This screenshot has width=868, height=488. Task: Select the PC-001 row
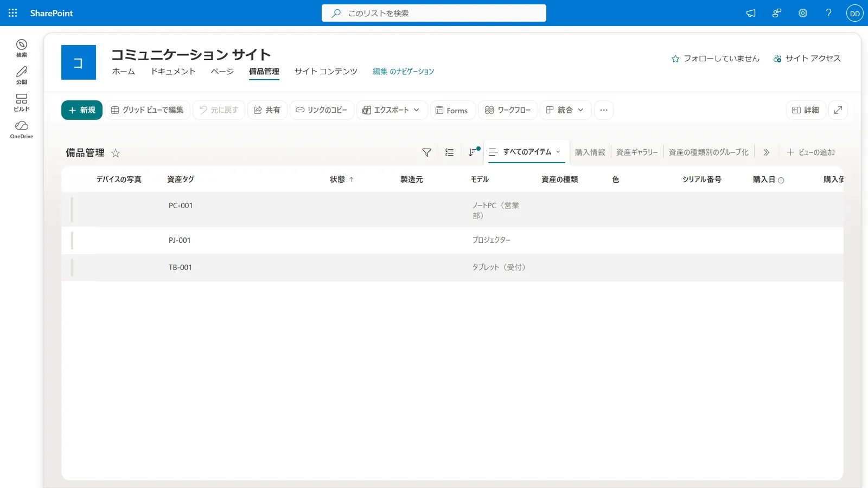[x=452, y=210]
